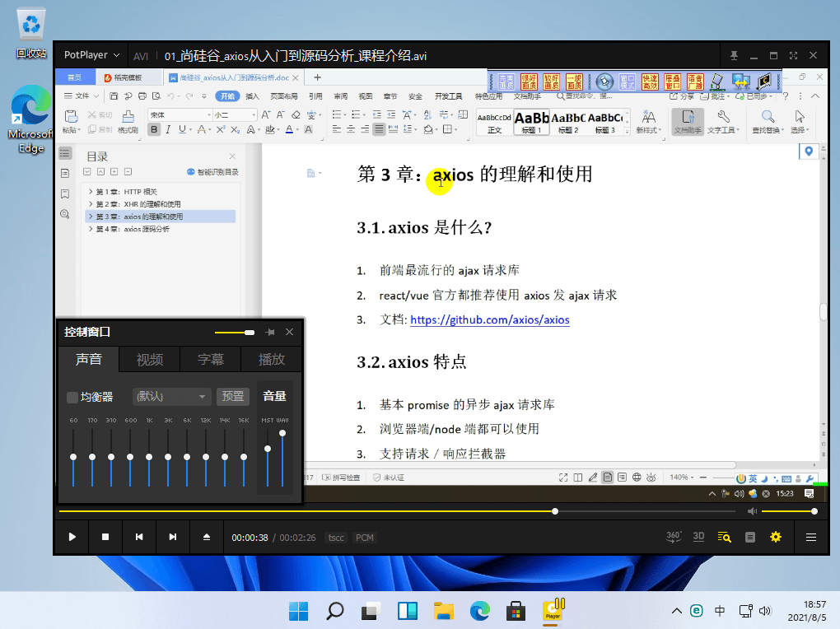
Task: Stop the video playback
Action: tap(105, 537)
